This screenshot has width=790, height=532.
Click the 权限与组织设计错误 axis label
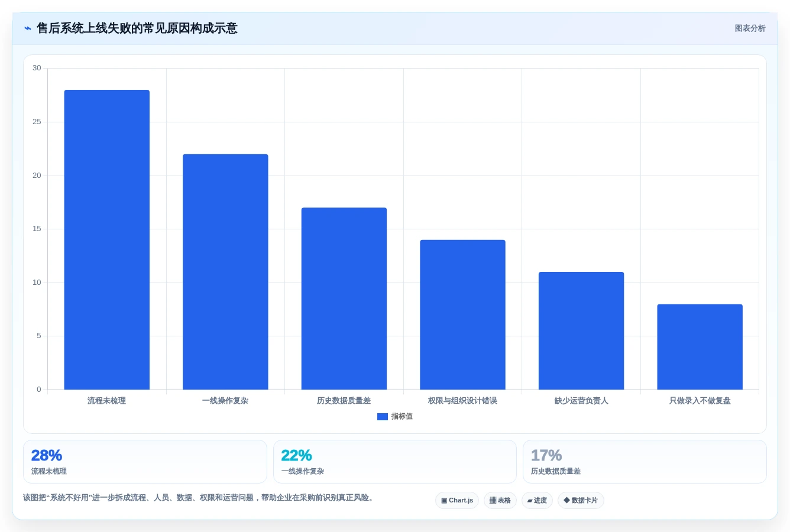click(462, 401)
